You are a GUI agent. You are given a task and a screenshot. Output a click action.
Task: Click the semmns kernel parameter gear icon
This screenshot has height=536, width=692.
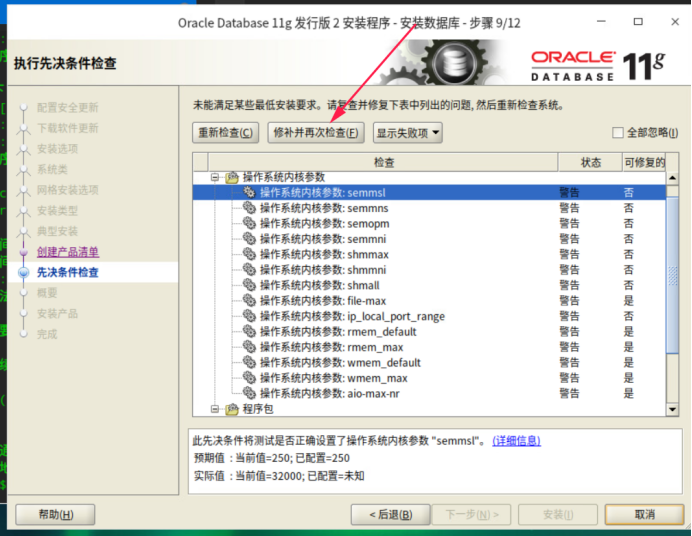coord(249,207)
